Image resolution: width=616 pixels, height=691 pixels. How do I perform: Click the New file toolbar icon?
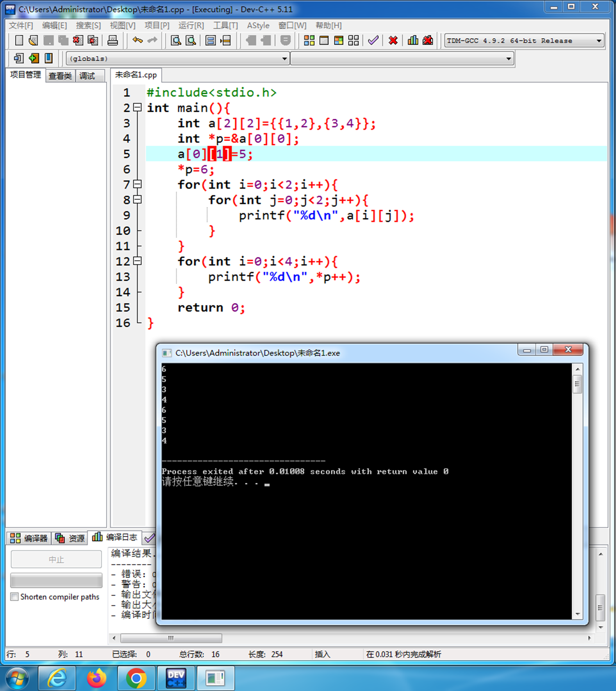coord(19,40)
